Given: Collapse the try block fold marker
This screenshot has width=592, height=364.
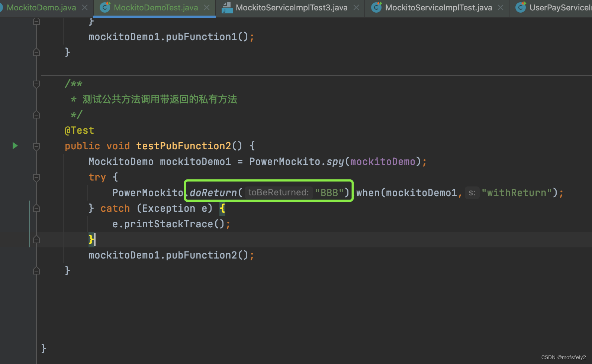Looking at the screenshot, I should pos(36,178).
